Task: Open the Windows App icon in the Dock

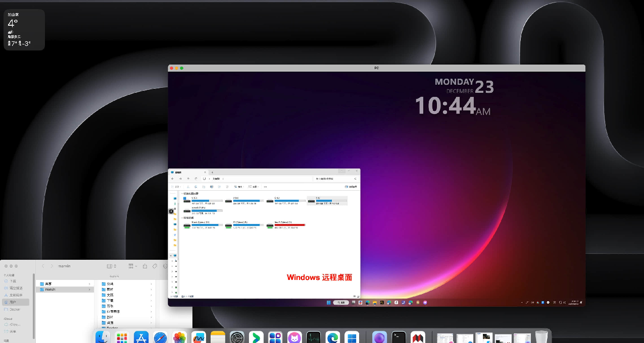Action: click(352, 337)
